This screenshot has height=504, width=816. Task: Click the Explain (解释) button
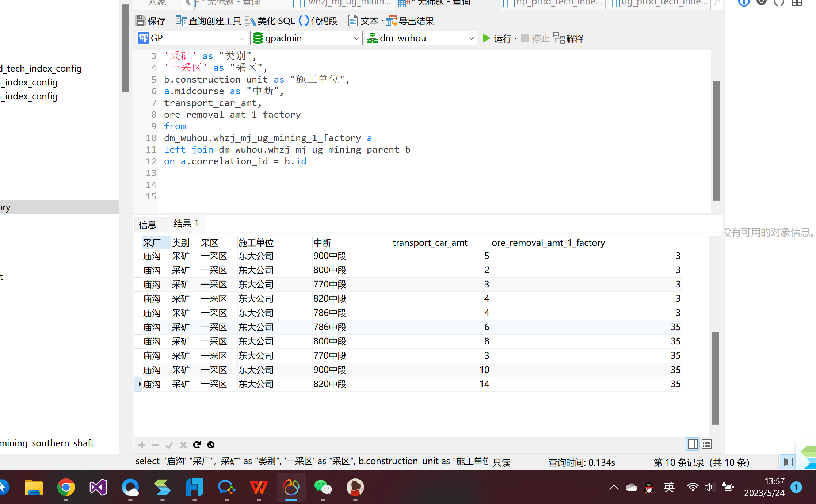pos(568,38)
